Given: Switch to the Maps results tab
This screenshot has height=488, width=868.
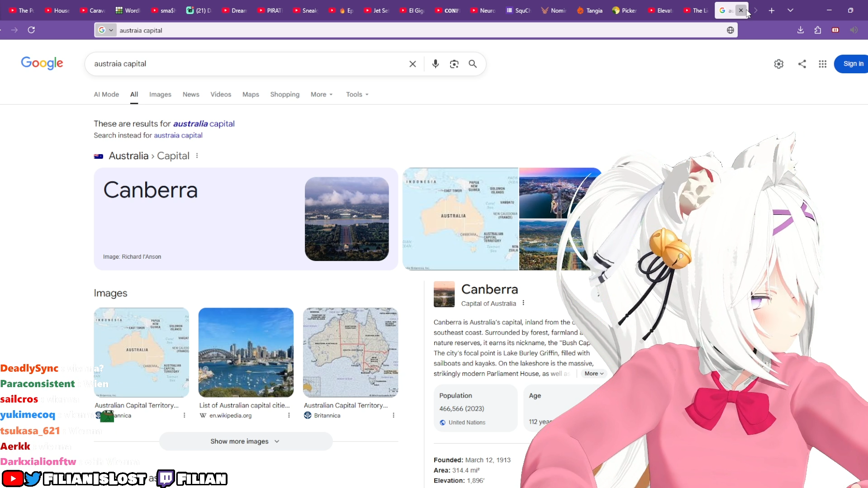Looking at the screenshot, I should 251,95.
